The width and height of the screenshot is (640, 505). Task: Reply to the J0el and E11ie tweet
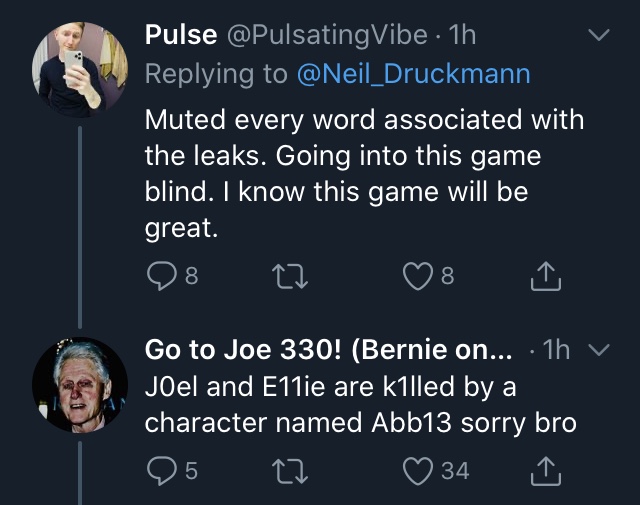click(x=162, y=470)
